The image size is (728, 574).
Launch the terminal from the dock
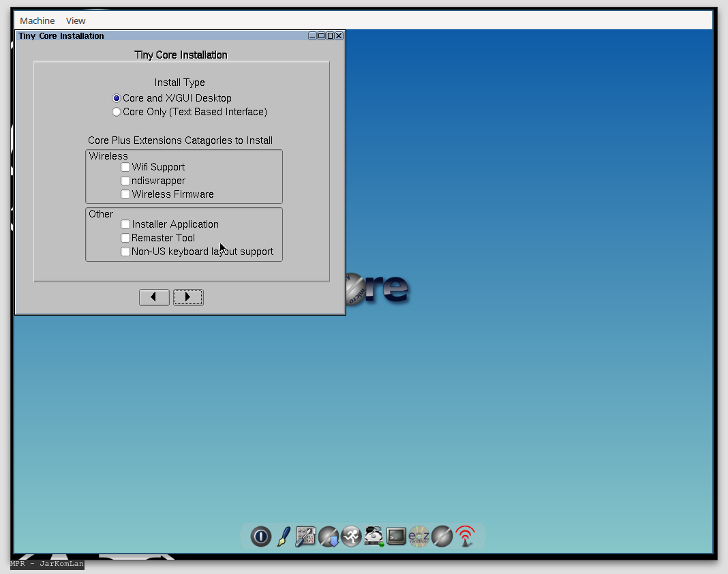coord(395,537)
